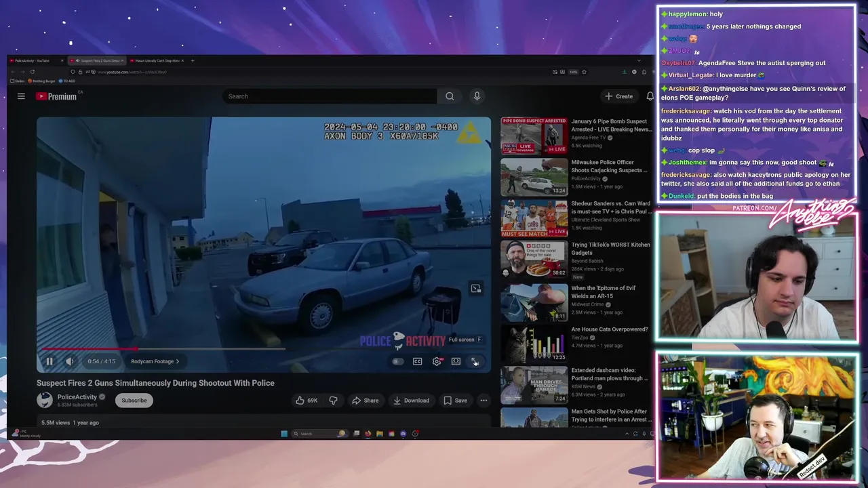Open the PoliceActivity channel name link
868x488 pixels.
[77, 397]
